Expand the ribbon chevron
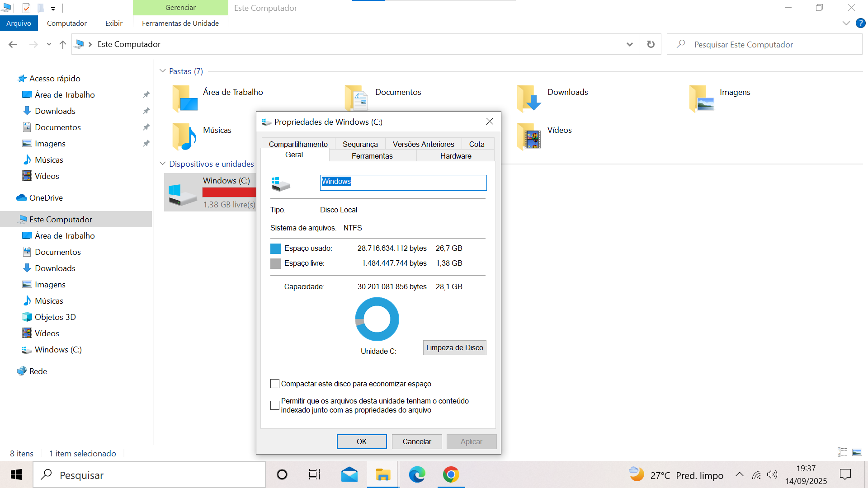This screenshot has height=488, width=868. (846, 23)
